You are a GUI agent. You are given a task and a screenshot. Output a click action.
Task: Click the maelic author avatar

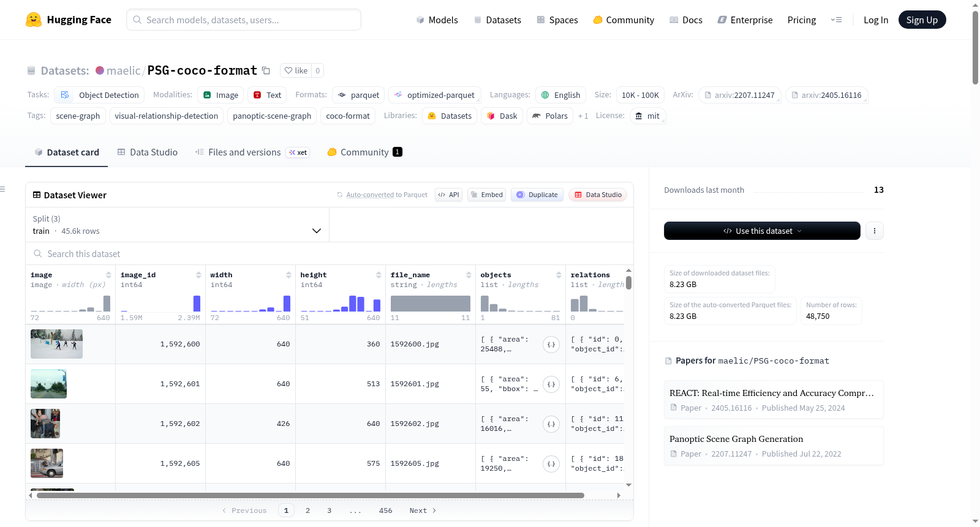point(100,70)
